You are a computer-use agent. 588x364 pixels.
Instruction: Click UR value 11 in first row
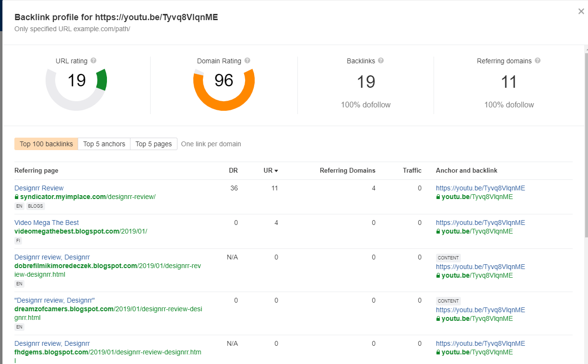point(274,188)
